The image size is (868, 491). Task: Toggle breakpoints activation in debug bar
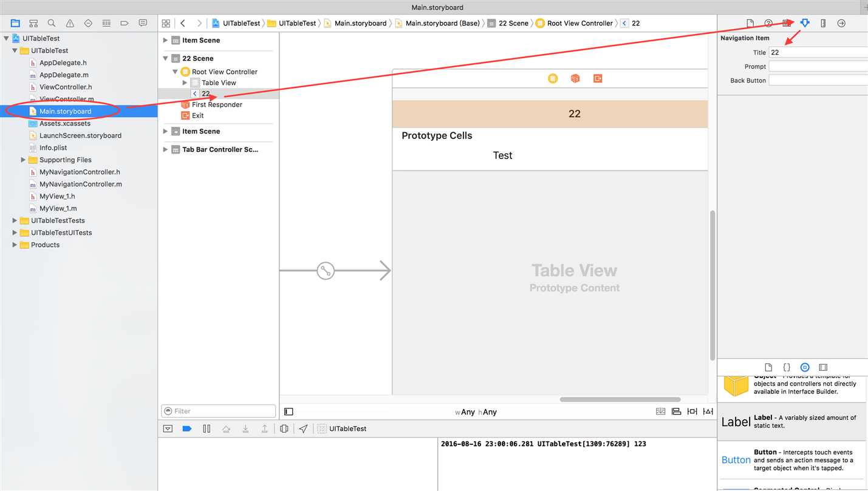tap(187, 428)
